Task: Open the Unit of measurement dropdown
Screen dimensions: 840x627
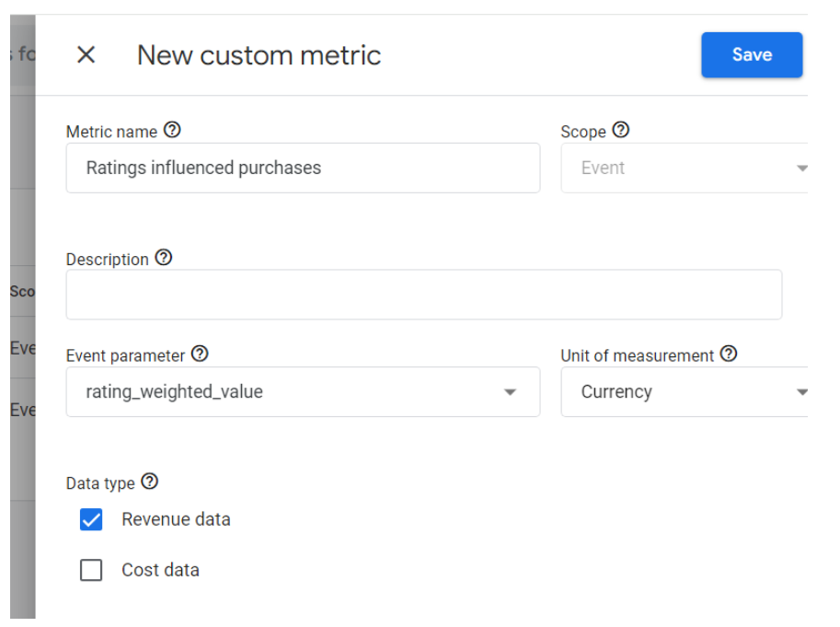Action: pos(801,391)
